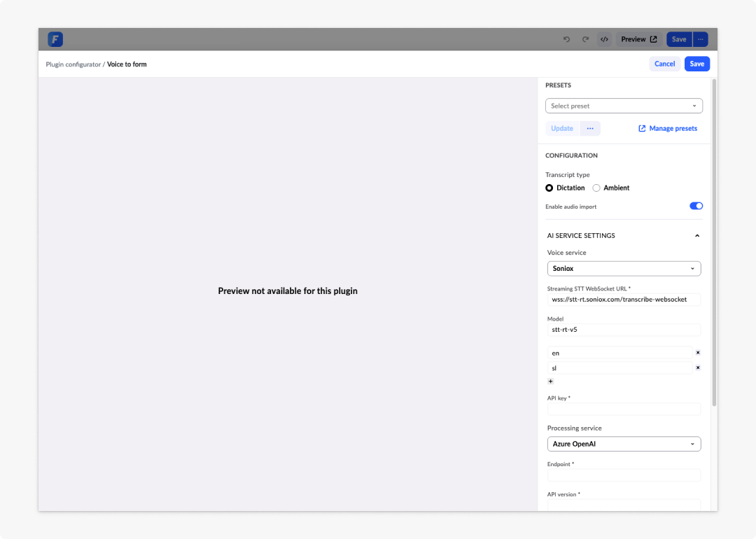The image size is (756, 539).
Task: Edit the Model field stt-rt-v5
Action: click(x=624, y=330)
